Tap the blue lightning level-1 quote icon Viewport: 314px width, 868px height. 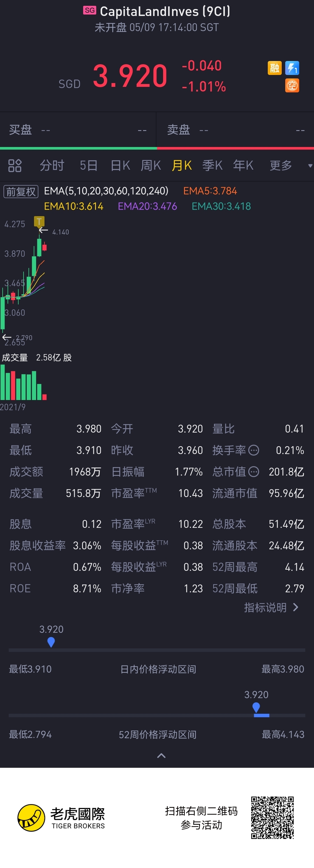[x=292, y=68]
